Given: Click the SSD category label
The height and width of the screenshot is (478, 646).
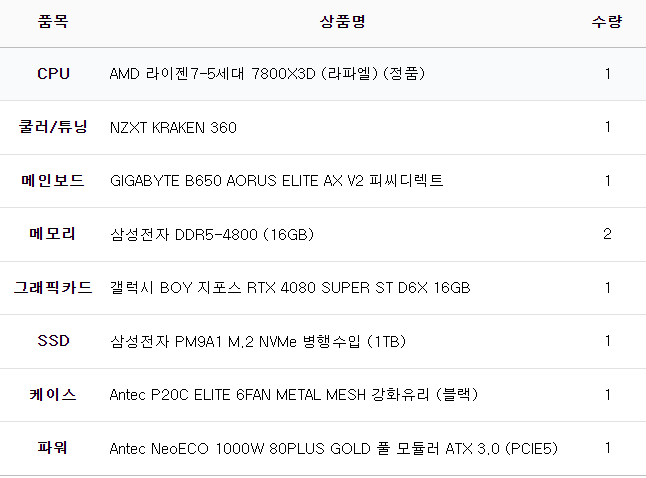Looking at the screenshot, I should [x=53, y=341].
